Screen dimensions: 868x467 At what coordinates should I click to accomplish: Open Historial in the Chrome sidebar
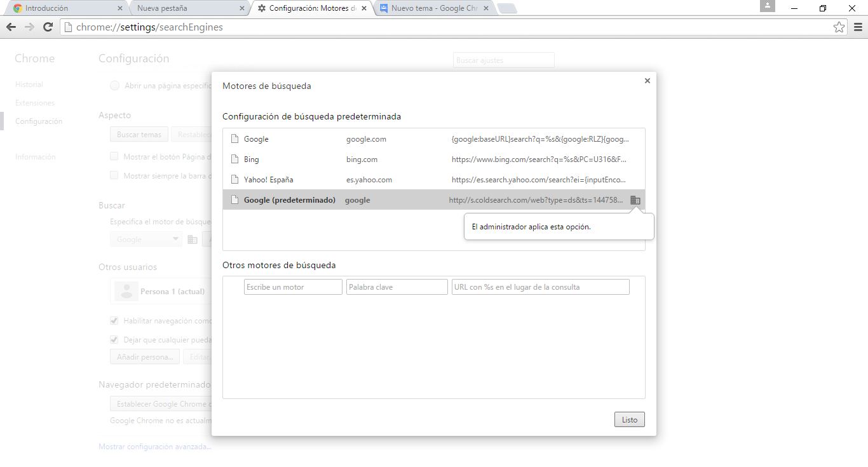click(29, 85)
